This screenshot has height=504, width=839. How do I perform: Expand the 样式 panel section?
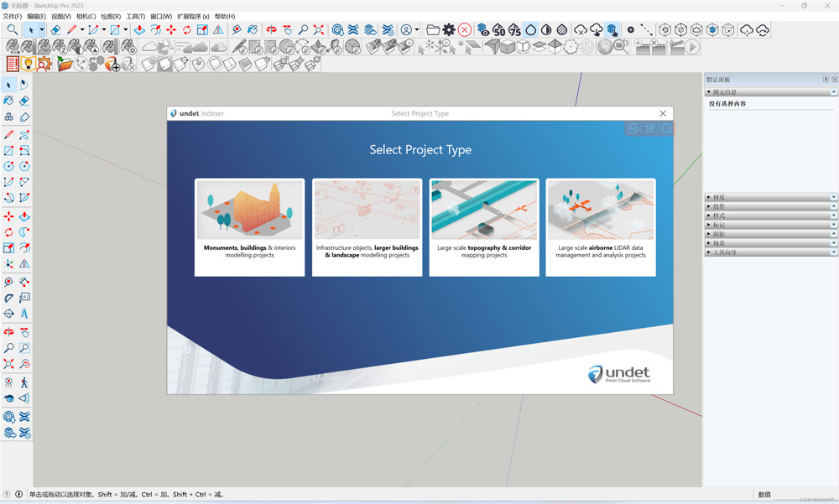coord(771,216)
